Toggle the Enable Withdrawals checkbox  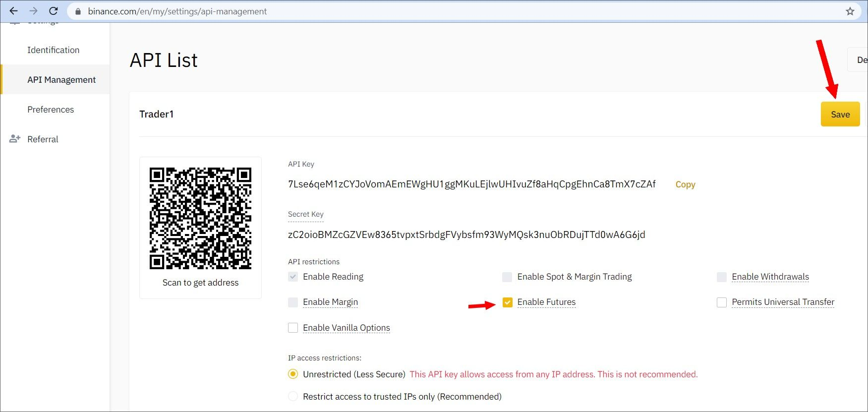(722, 277)
